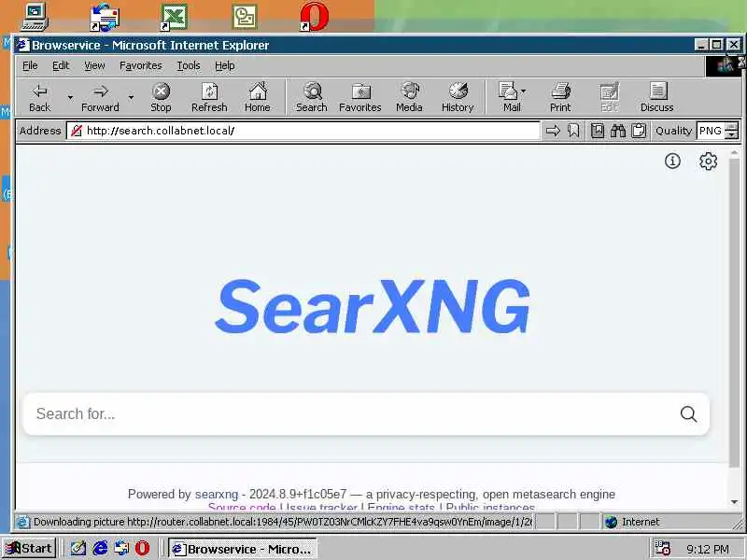Viewport: 747px width, 560px height.
Task: Open the Edit menu
Action: coord(61,65)
